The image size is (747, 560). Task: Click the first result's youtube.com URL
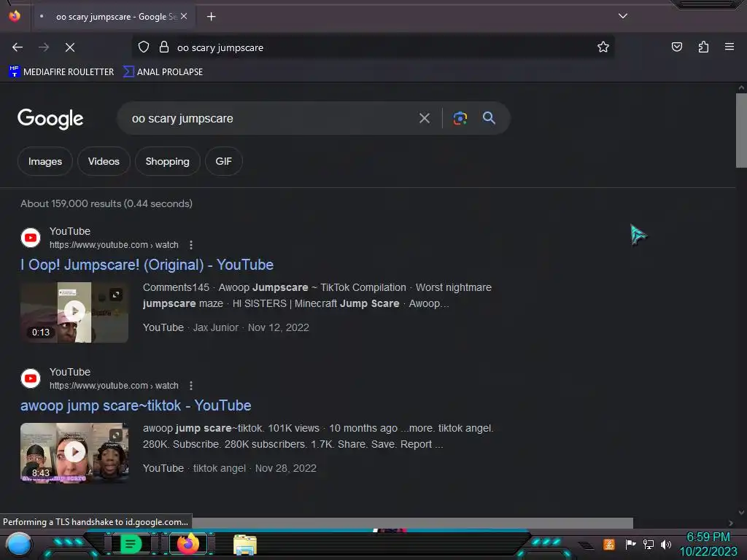(x=114, y=245)
